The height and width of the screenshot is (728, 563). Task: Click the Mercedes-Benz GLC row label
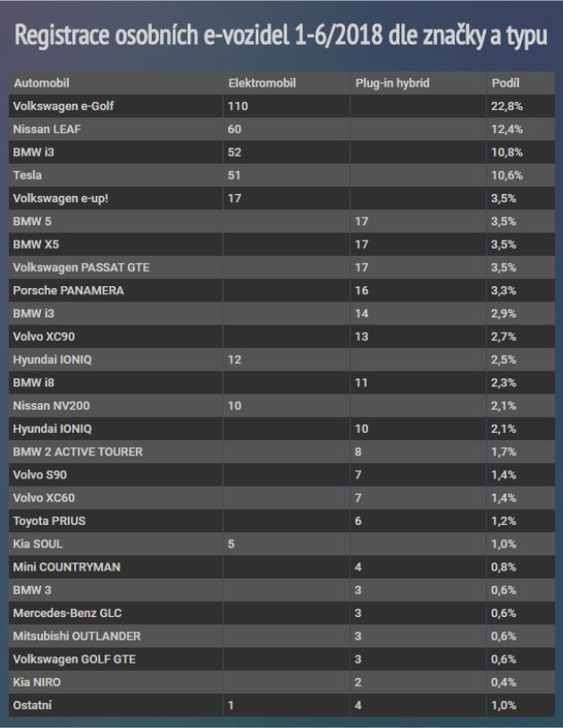click(67, 613)
